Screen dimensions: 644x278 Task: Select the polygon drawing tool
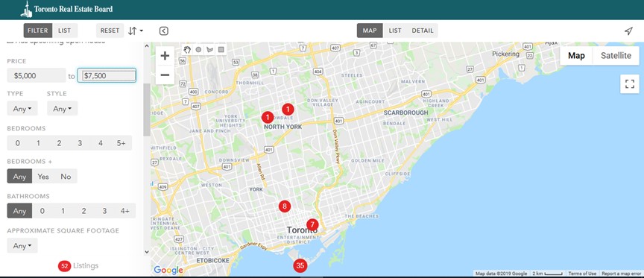tap(210, 50)
